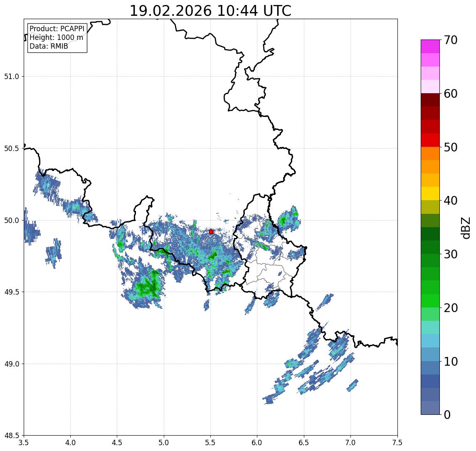The width and height of the screenshot is (476, 451).
Task: Click the yellow colorbar segment just above 40
Action: pos(430,193)
